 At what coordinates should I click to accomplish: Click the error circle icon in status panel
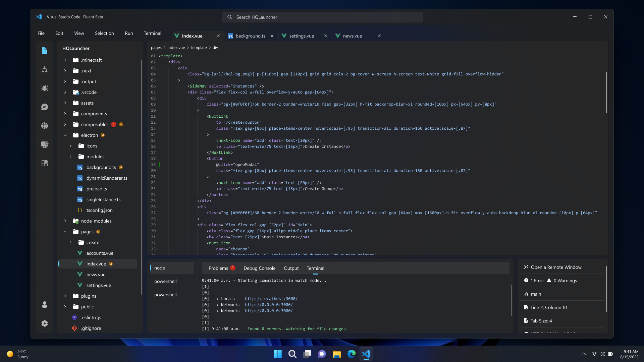tap(526, 281)
